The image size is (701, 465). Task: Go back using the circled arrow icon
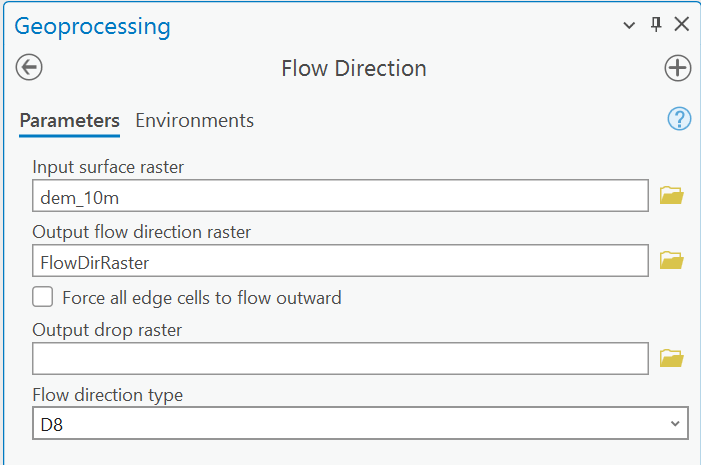(x=29, y=68)
